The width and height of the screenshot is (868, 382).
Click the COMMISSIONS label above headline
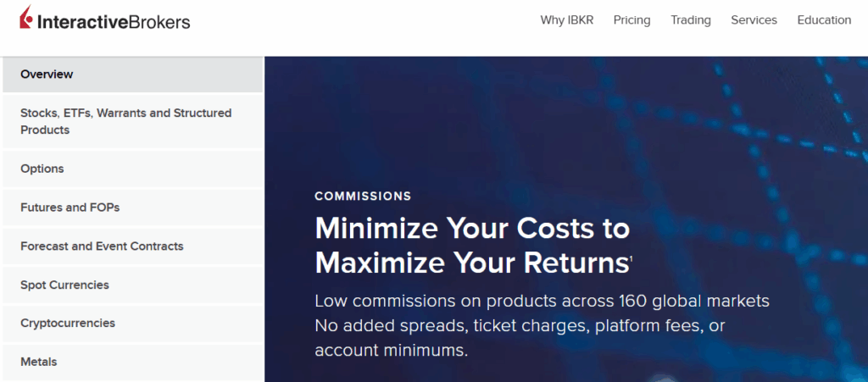[363, 197]
